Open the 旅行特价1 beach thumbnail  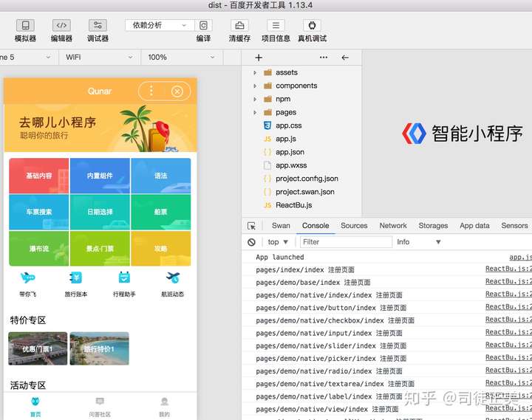pyautogui.click(x=100, y=348)
